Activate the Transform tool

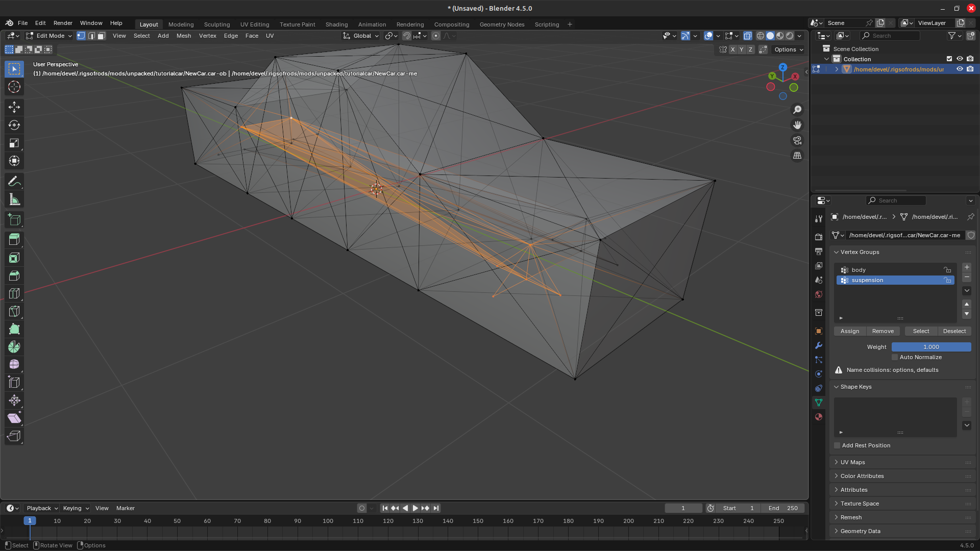pos(14,161)
